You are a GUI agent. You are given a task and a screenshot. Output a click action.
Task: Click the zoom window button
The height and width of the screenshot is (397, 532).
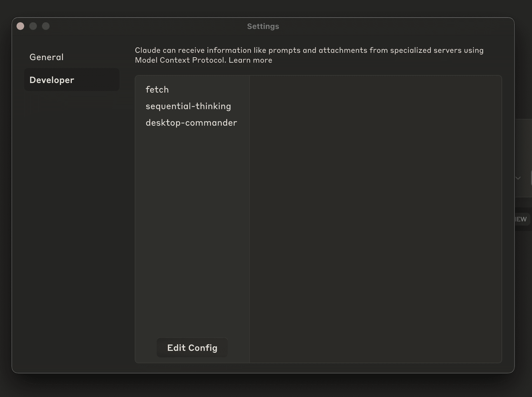click(46, 26)
